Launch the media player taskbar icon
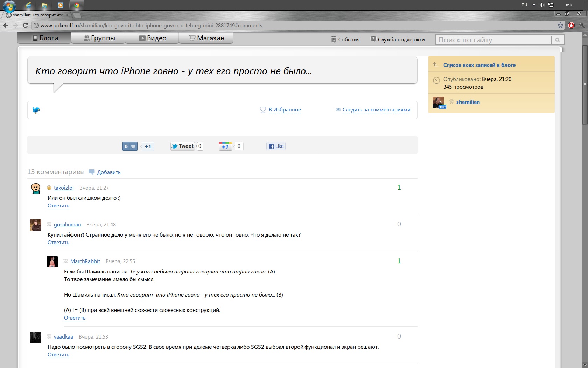 coord(61,5)
